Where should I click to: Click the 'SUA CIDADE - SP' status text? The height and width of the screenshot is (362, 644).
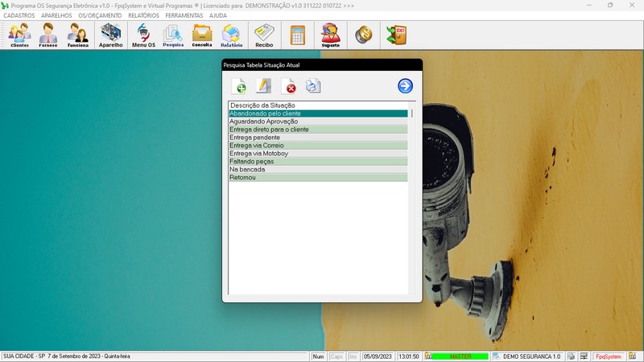[x=24, y=356]
